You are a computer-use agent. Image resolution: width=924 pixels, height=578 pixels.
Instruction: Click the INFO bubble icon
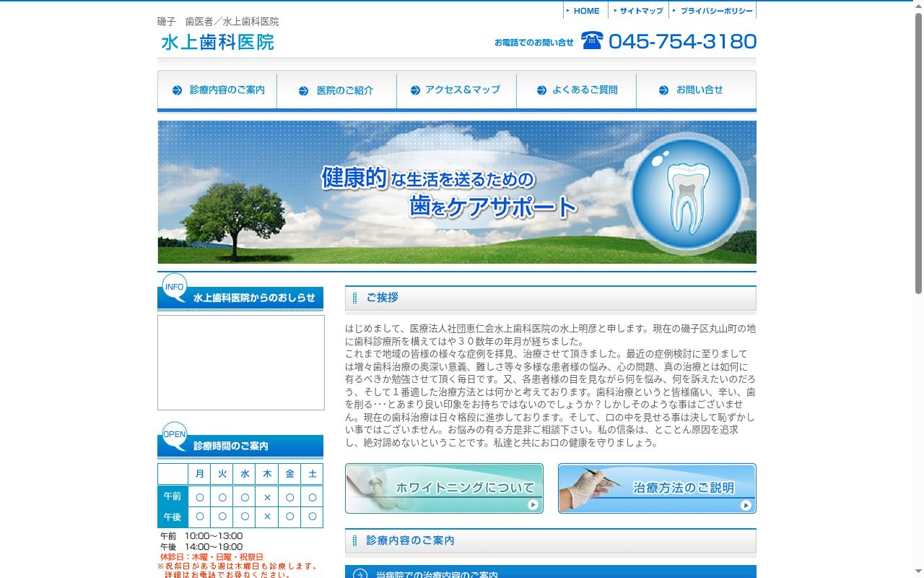[x=174, y=287]
